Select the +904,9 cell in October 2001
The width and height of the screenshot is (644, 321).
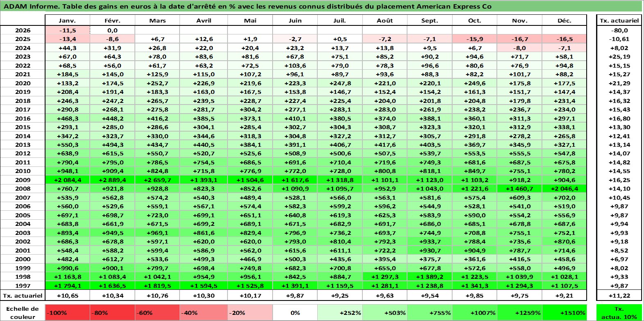point(475,250)
